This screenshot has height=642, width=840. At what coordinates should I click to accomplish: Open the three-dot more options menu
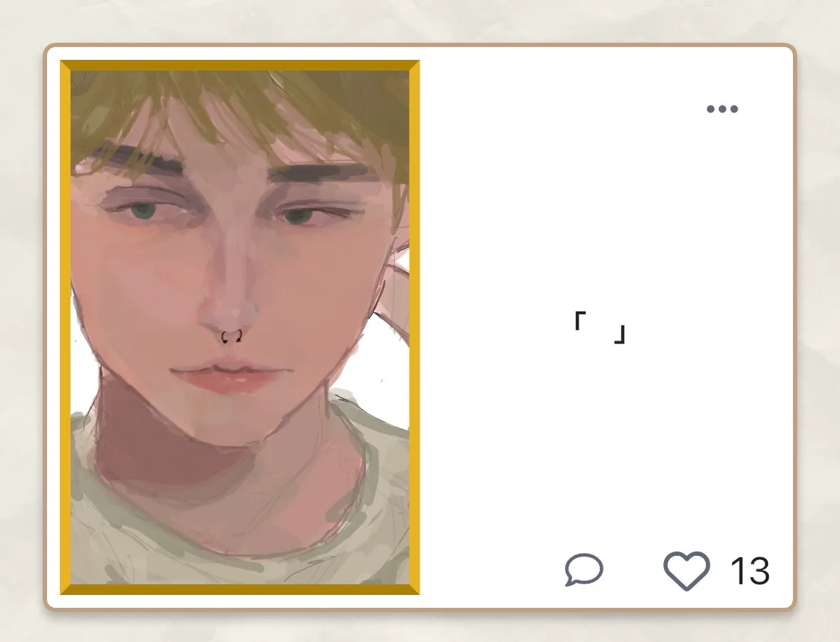tap(722, 109)
